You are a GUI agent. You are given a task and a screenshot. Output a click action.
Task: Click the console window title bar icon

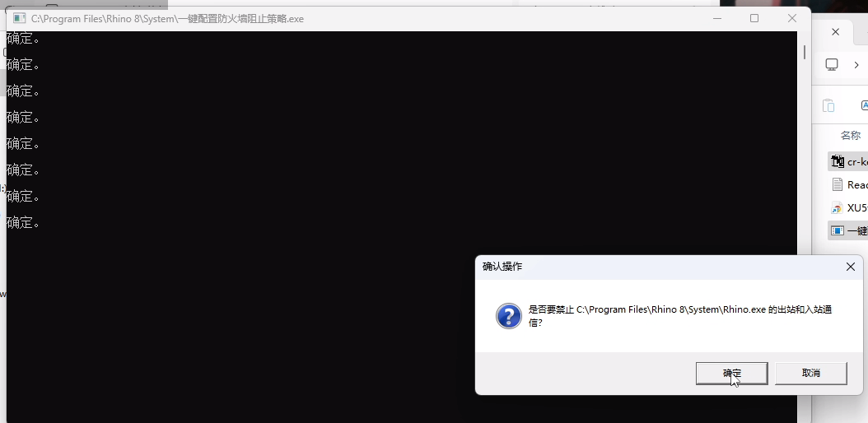pyautogui.click(x=20, y=18)
